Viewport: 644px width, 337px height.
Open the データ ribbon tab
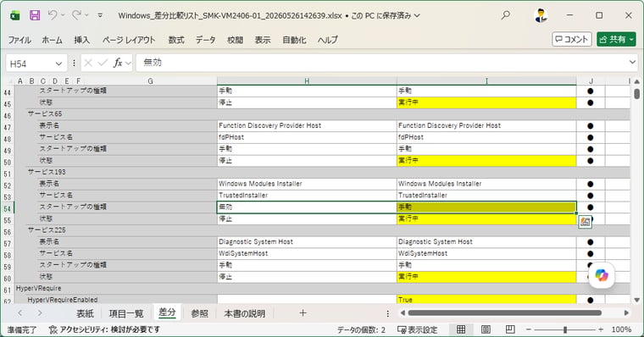[x=205, y=40]
